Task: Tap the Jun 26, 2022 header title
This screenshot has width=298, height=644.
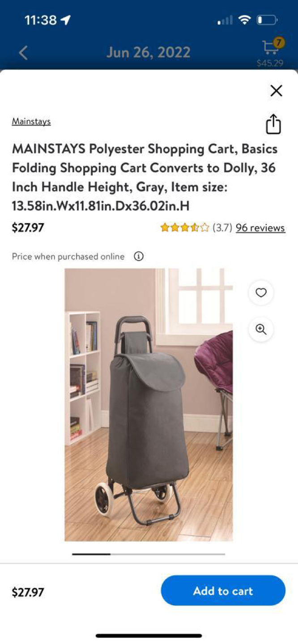Action: (x=149, y=52)
